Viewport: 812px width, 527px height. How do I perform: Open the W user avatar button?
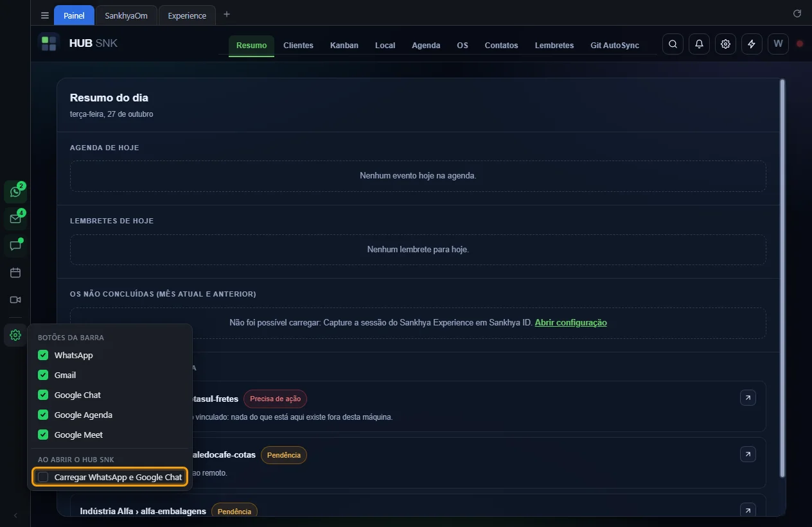tap(778, 44)
